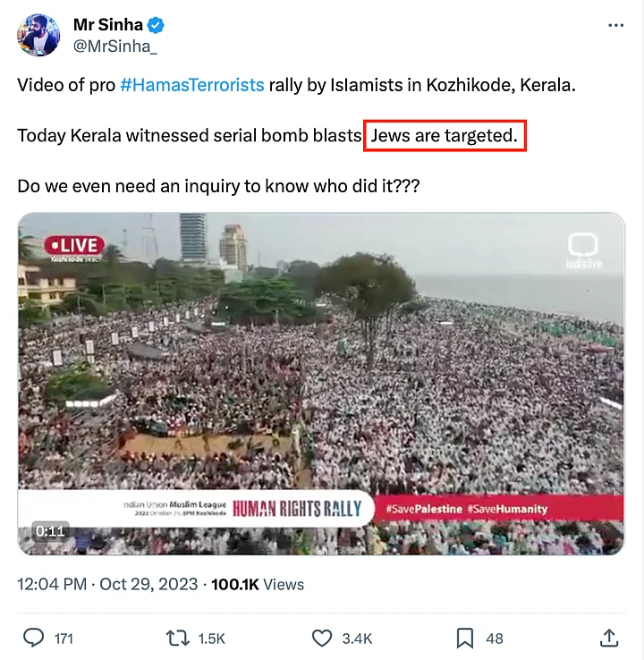
Task: Click the 171 replies count
Action: [x=64, y=639]
